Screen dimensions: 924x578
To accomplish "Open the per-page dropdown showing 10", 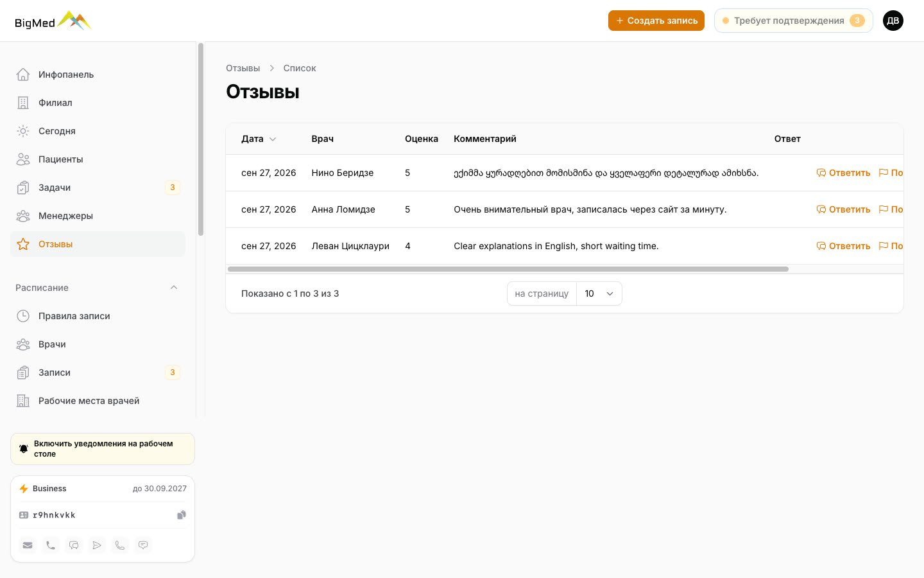I will [x=599, y=293].
